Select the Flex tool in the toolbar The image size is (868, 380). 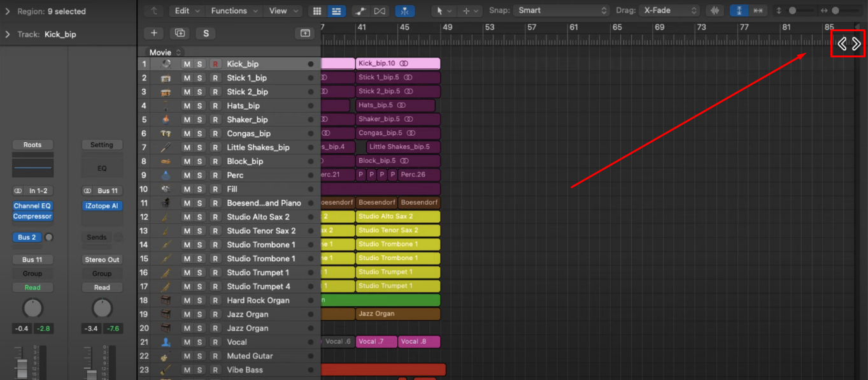(406, 10)
